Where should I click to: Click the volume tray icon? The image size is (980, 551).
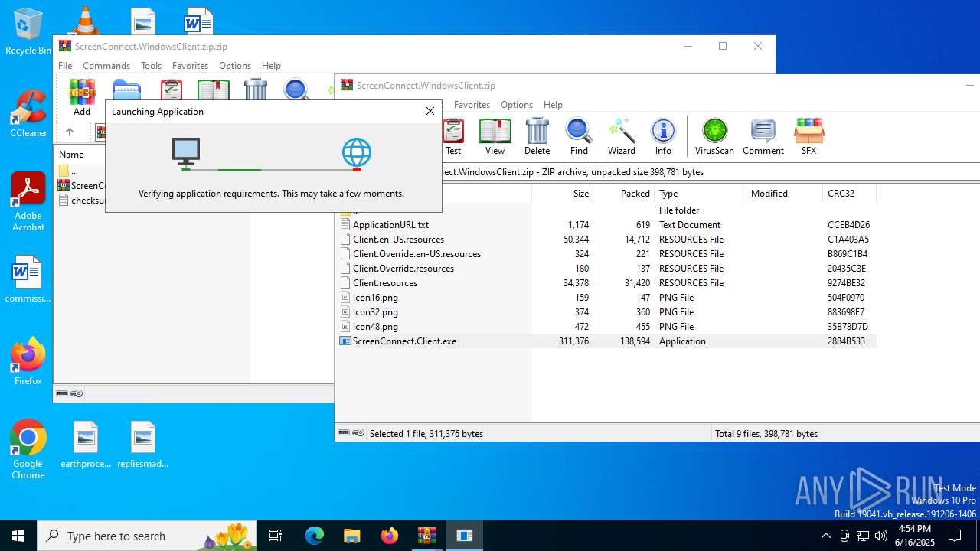click(x=880, y=536)
